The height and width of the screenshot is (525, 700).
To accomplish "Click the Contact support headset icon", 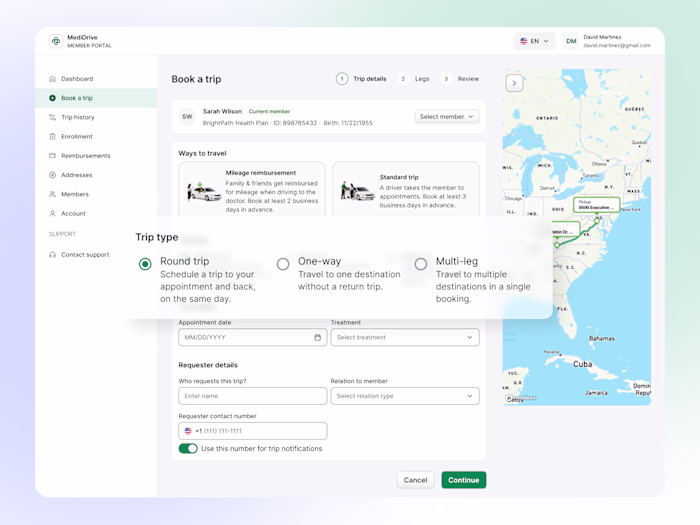I will [52, 255].
